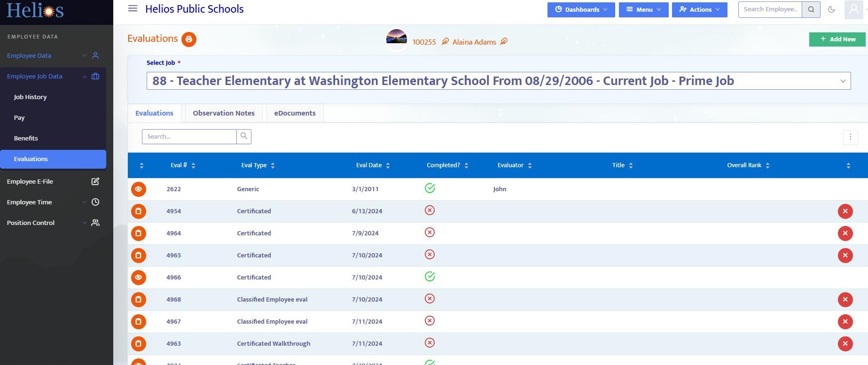Delete evaluation 4954 with the red X
The width and height of the screenshot is (868, 365).
(x=845, y=211)
